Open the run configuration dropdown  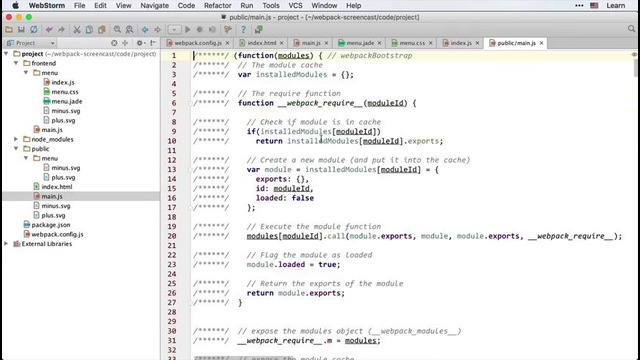[x=174, y=30]
